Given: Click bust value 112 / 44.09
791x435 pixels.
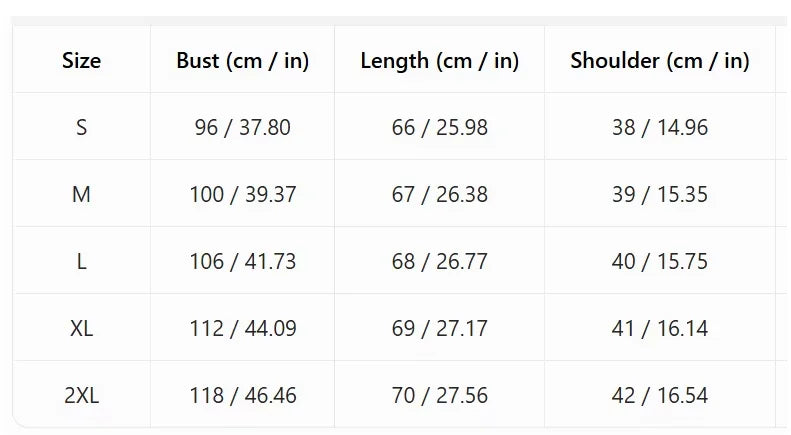Looking at the screenshot, I should 243,329.
